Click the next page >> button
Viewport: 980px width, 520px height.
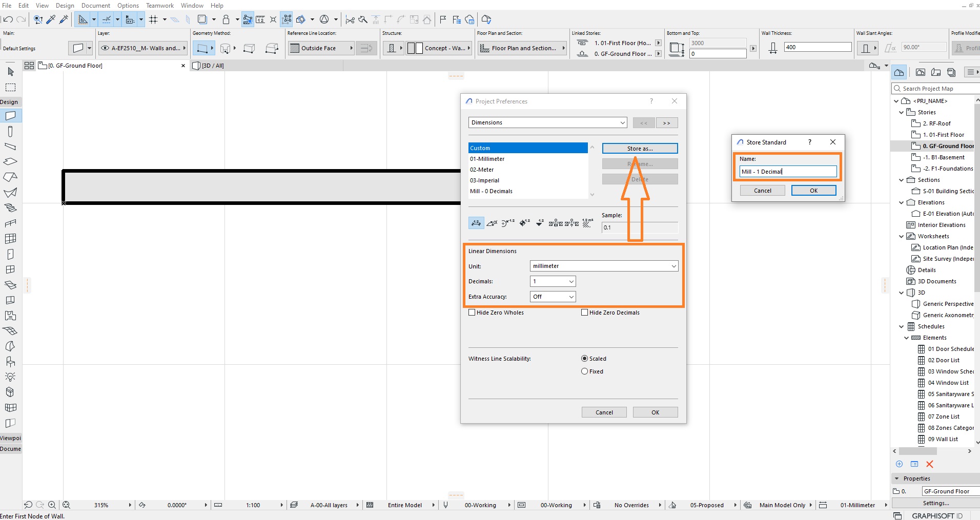coord(667,123)
